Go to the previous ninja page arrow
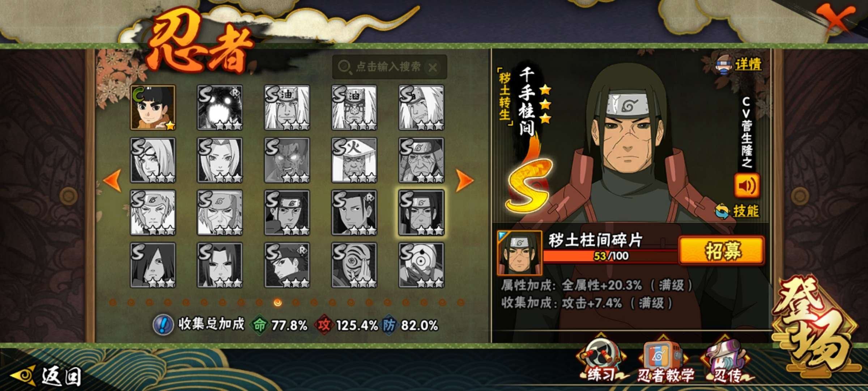This screenshot has height=391, width=868. click(112, 180)
